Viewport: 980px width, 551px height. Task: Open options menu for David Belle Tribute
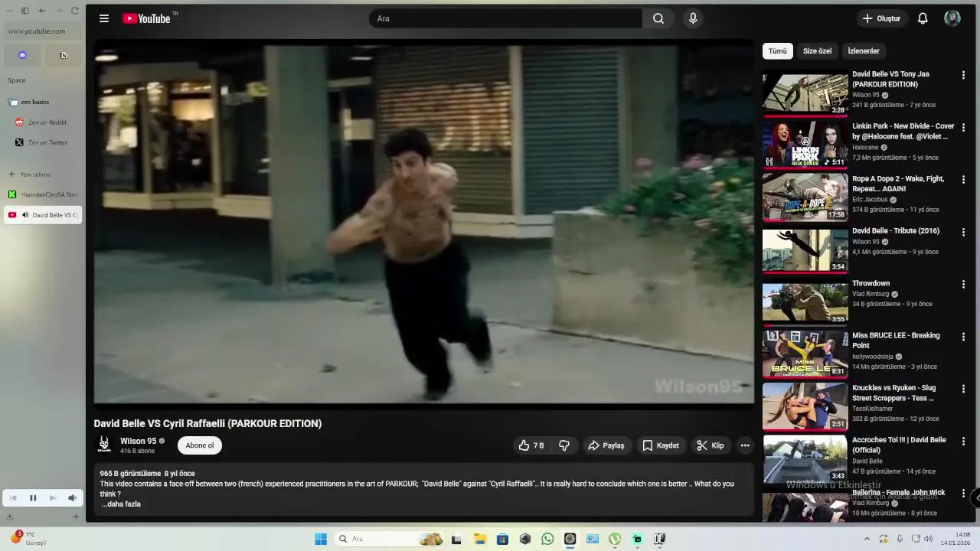[963, 232]
